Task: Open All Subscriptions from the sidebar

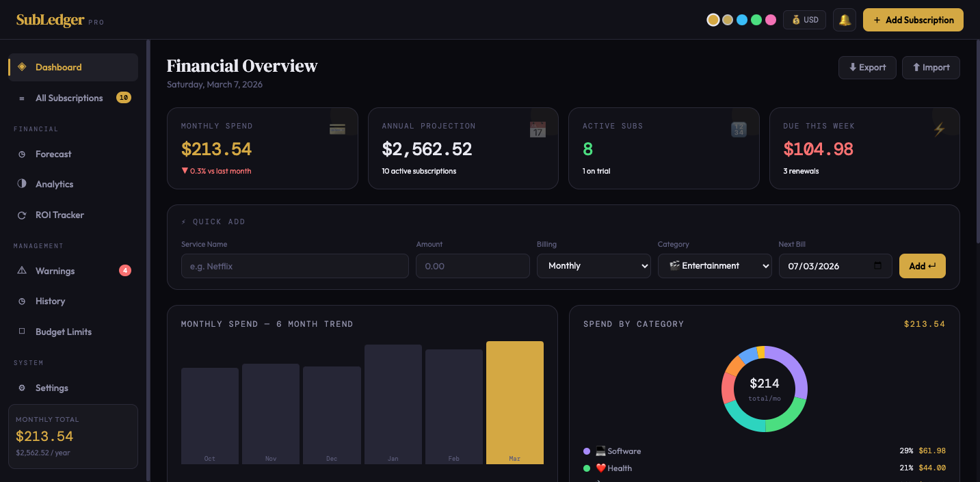Action: [68, 98]
